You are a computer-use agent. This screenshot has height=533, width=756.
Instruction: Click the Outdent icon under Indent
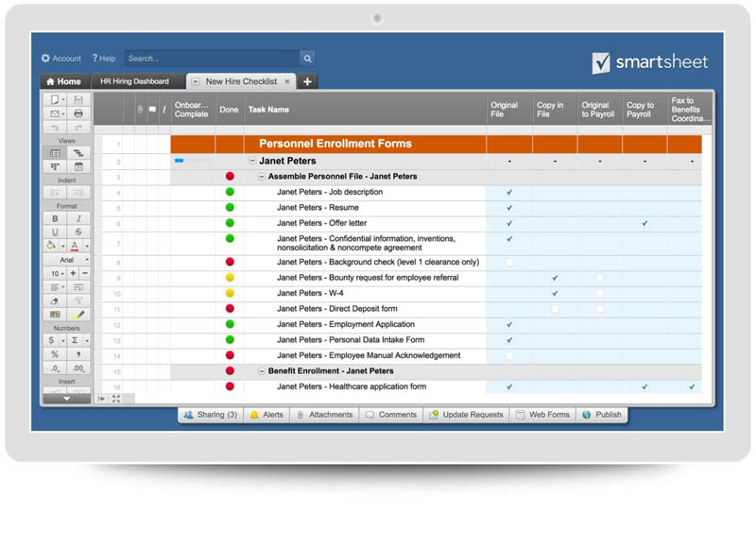tap(55, 193)
